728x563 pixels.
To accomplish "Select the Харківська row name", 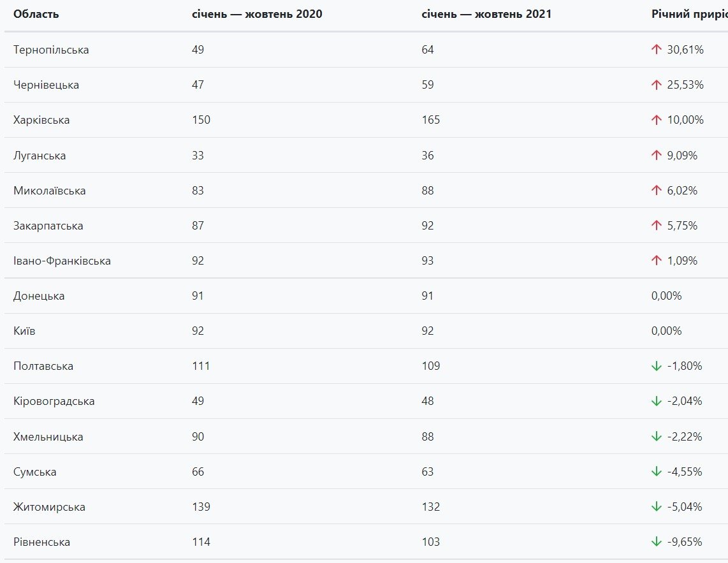I will [x=41, y=120].
